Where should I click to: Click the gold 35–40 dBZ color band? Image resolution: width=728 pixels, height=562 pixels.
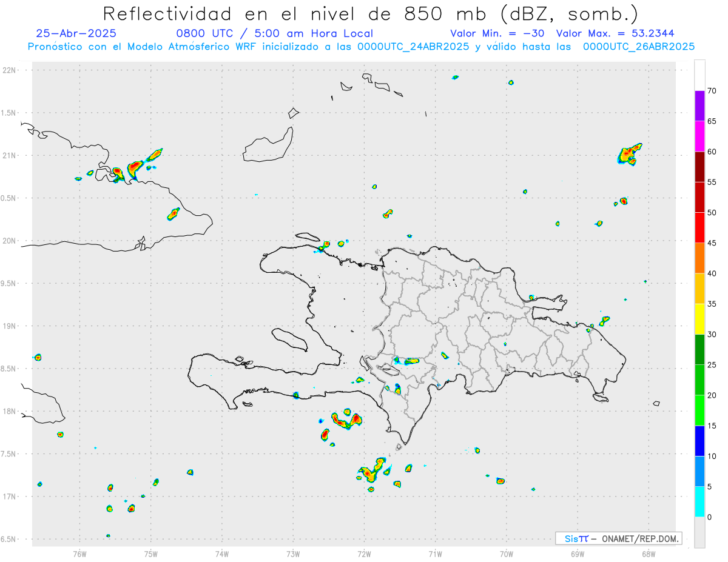pyautogui.click(x=699, y=289)
